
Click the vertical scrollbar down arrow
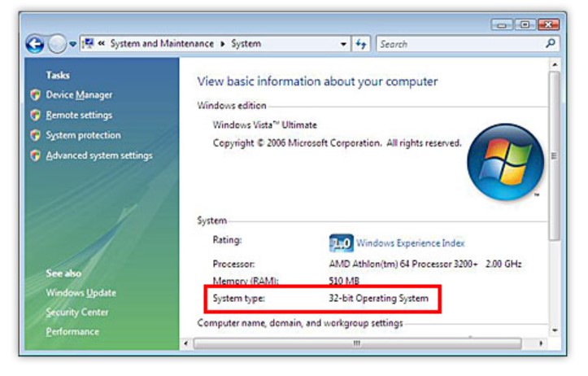[555, 330]
